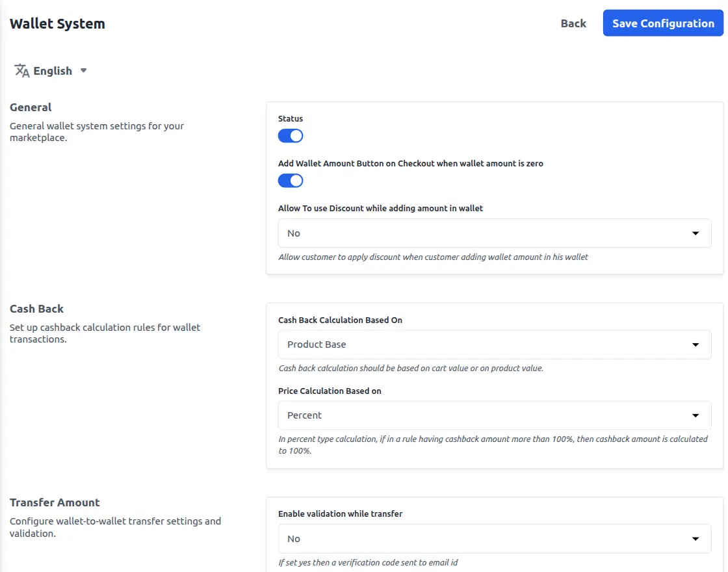Click caret on Cash Back Calculation selector

(x=696, y=344)
